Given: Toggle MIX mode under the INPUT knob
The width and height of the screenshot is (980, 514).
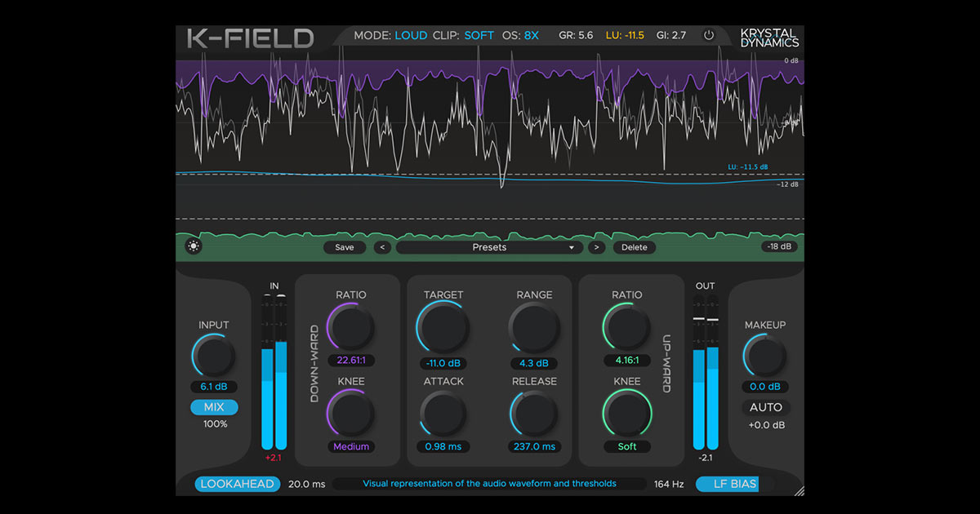Looking at the screenshot, I should (213, 406).
